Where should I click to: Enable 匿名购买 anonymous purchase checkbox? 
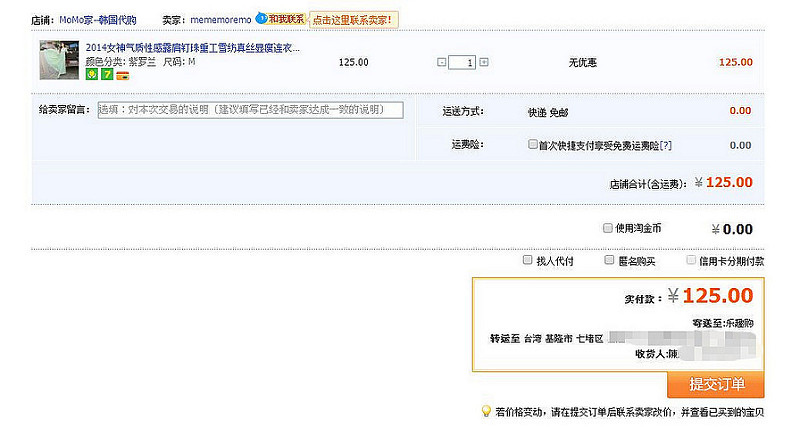point(609,260)
